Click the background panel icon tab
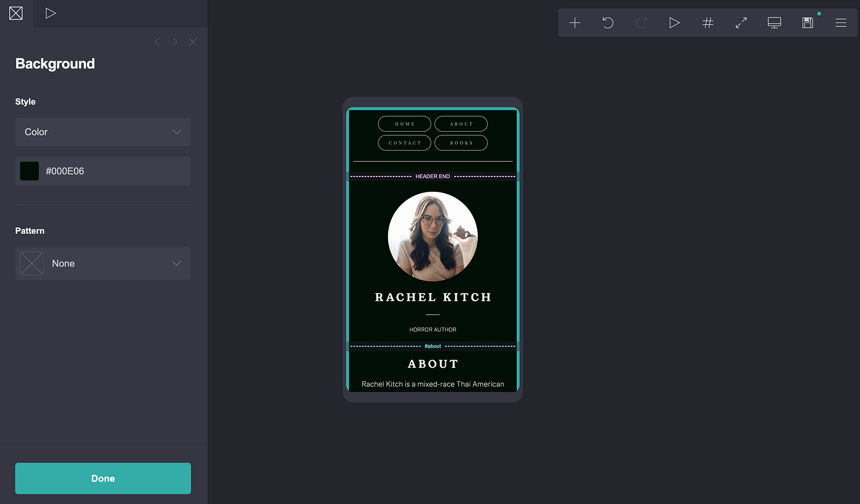Viewport: 860px width, 504px height. [x=16, y=13]
